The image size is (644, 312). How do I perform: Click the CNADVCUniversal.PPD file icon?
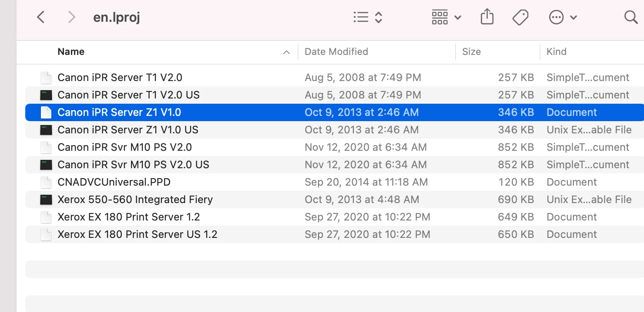click(x=46, y=182)
